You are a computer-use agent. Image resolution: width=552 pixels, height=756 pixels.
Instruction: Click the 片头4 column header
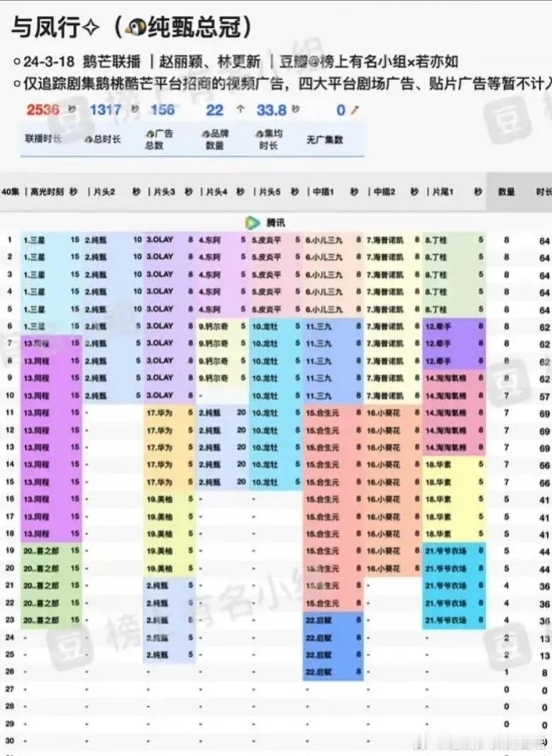(216, 192)
